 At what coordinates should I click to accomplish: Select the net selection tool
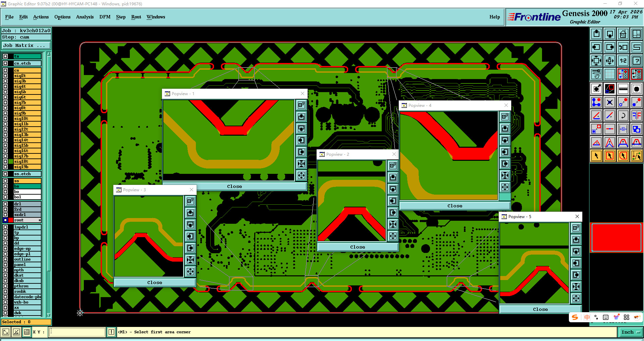(637, 156)
